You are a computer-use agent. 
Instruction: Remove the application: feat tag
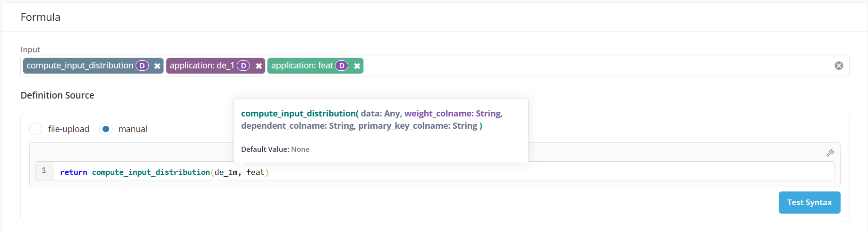[x=357, y=66]
